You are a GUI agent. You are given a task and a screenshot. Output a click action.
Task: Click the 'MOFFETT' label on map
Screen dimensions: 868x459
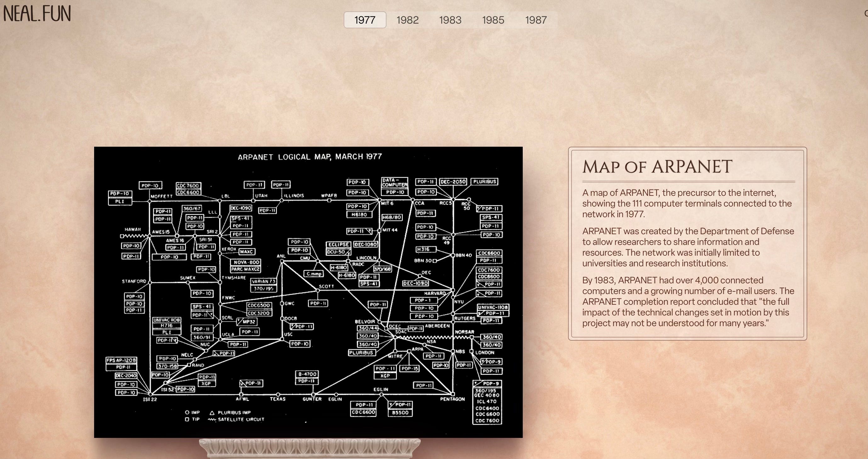pos(161,196)
